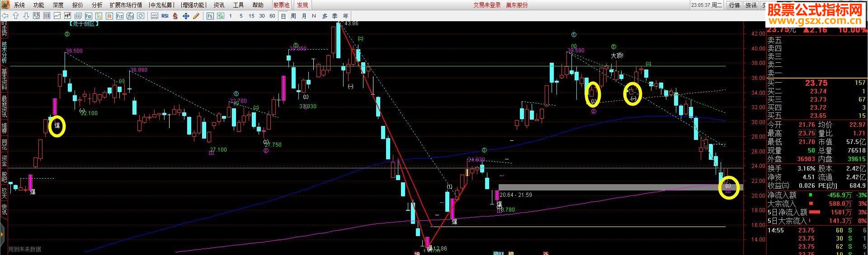This screenshot has height=255, width=868.
Task: Select the monthly (月) period
Action: click(304, 16)
